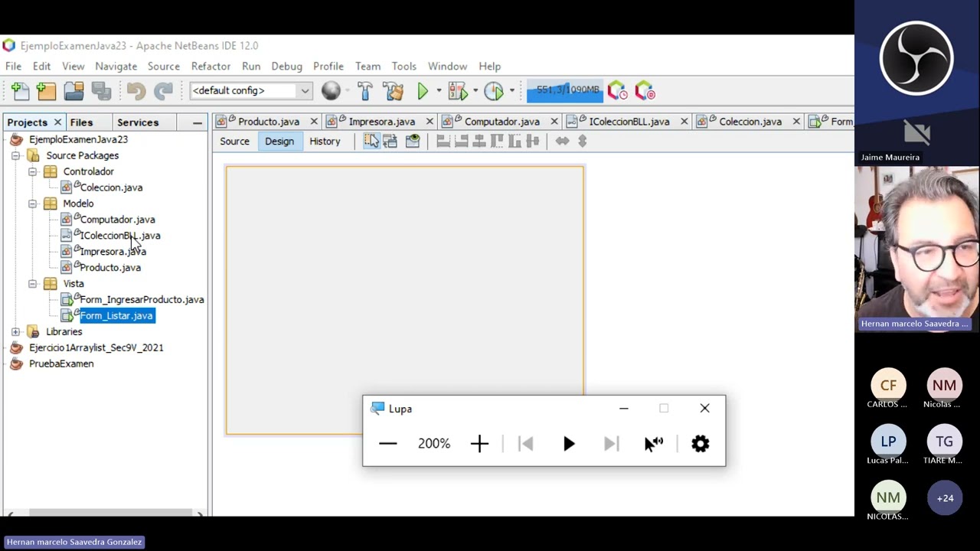Screen dimensions: 980x551
Task: Close the Computador.java editor tab
Action: pyautogui.click(x=554, y=122)
